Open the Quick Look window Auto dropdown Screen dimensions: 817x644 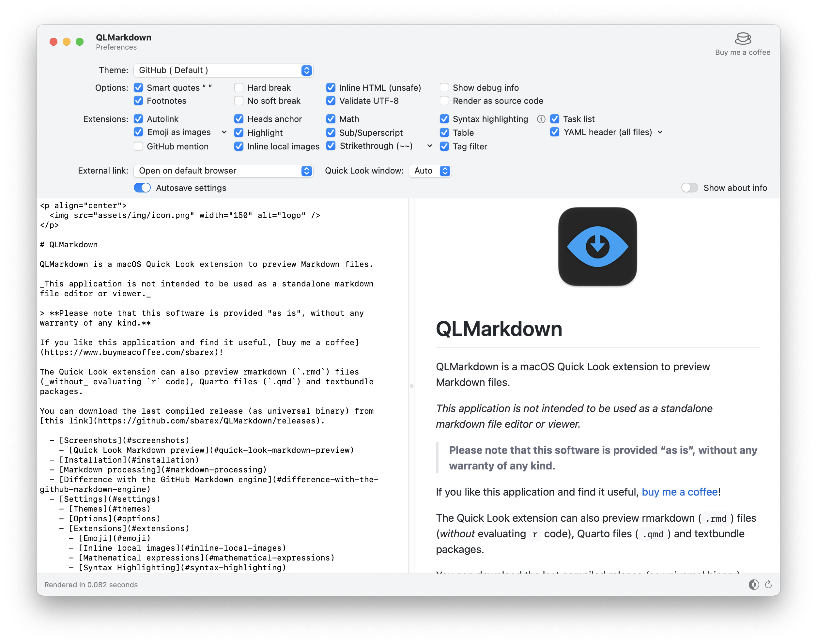430,171
